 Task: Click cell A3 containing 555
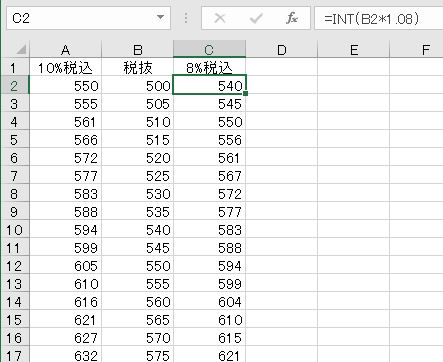click(65, 104)
